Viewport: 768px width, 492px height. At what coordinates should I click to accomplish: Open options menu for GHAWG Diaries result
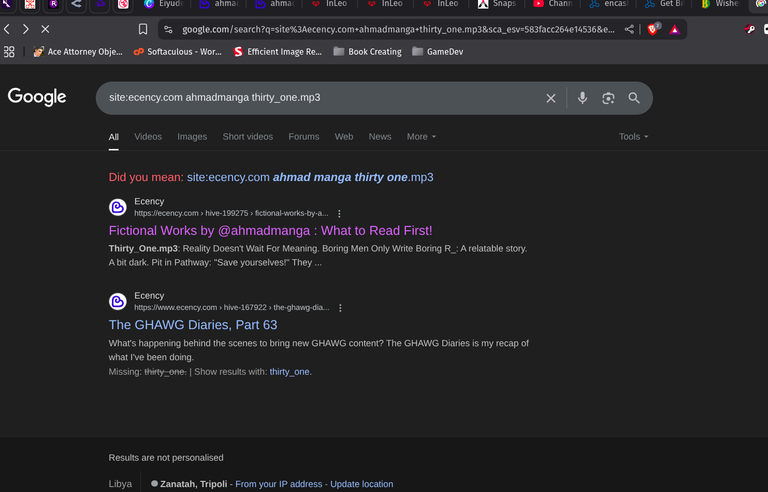tap(340, 308)
